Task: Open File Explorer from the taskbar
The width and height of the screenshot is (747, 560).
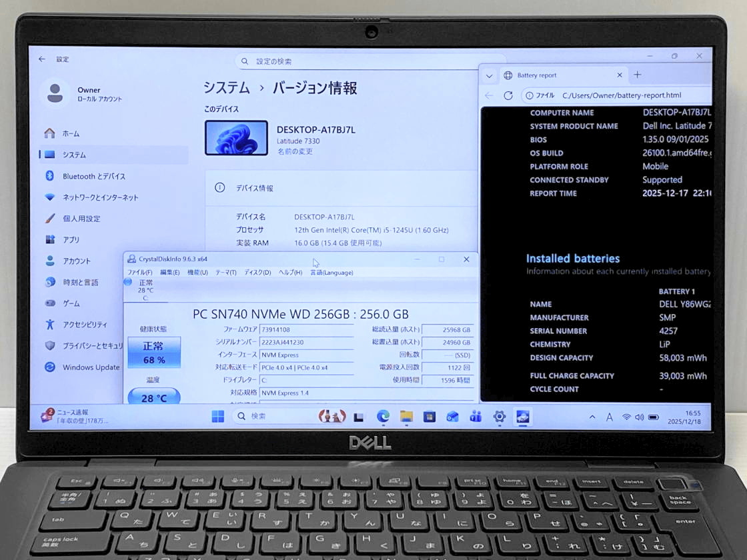Action: [406, 417]
